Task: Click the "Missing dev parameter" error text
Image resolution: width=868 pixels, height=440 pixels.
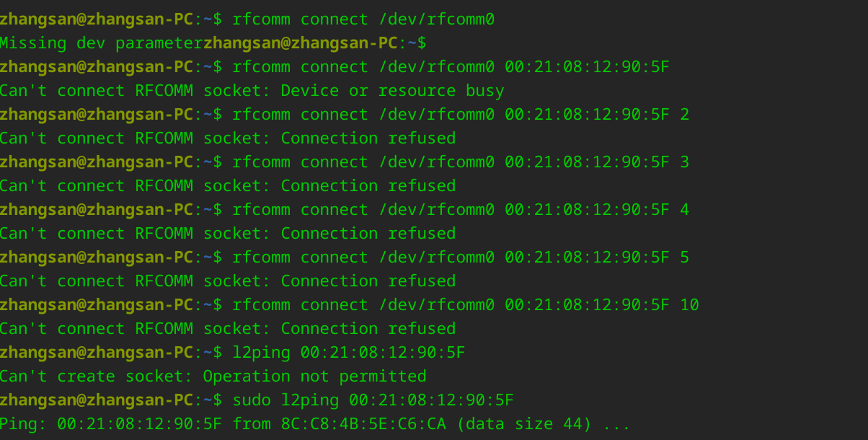Action: click(x=101, y=43)
